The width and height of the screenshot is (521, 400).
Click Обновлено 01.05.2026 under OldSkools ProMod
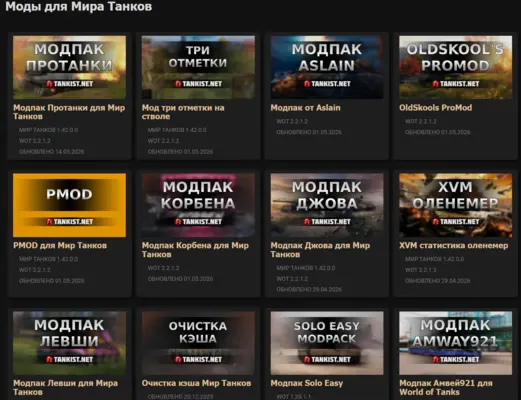click(437, 132)
